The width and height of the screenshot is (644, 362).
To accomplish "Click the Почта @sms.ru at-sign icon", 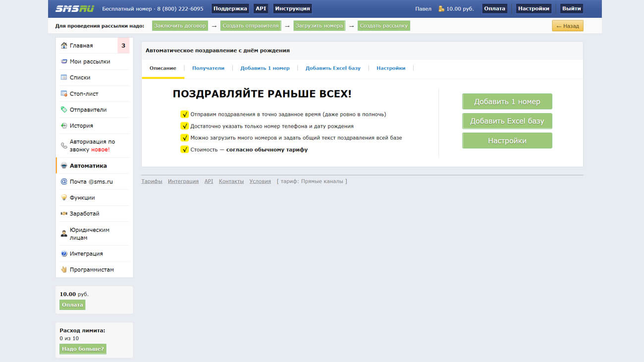I will tap(64, 182).
